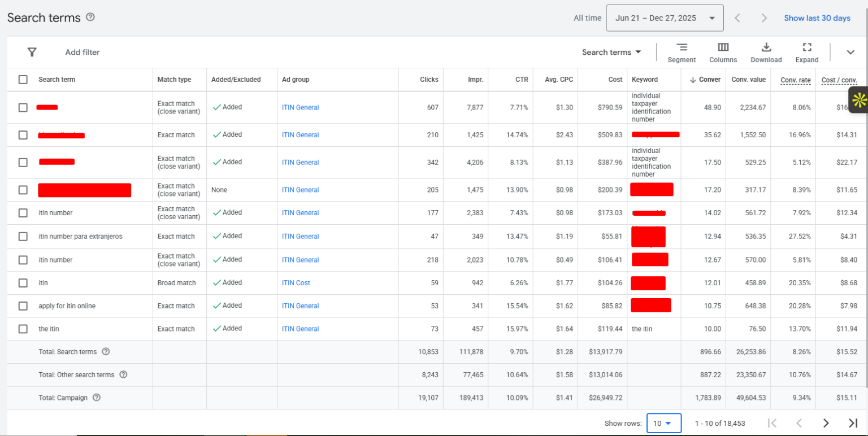Screen dimensions: 868x436
Task: Jump to last page of results
Action: coord(853,423)
